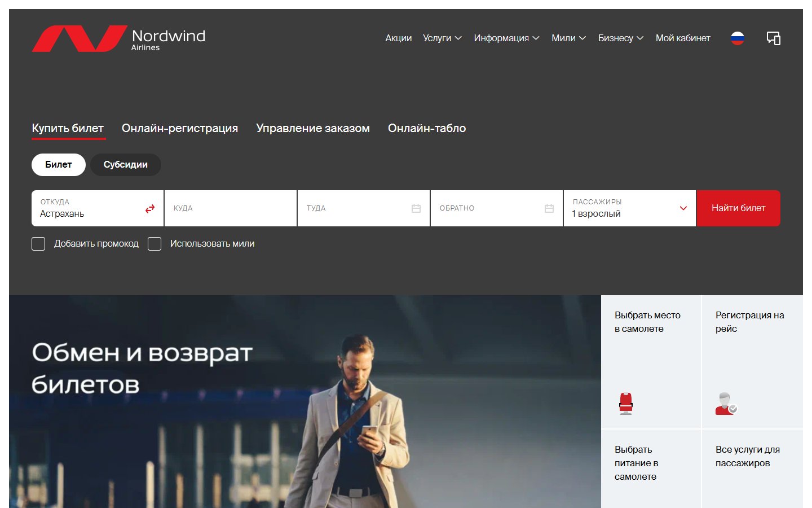Open the Мили dropdown menu

tap(569, 38)
